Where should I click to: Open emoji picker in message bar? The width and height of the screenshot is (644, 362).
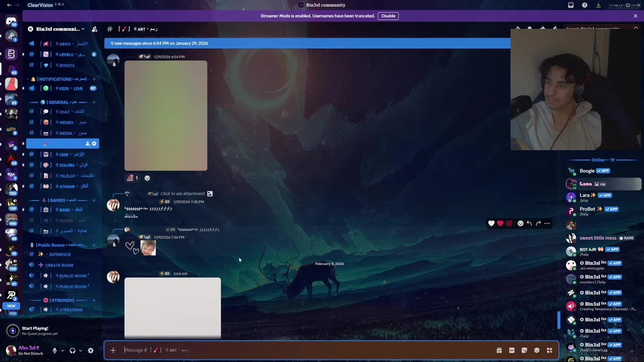point(537,350)
